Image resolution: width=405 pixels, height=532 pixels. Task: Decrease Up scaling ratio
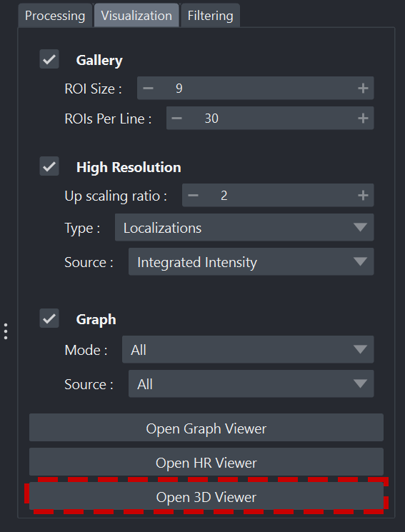point(193,196)
